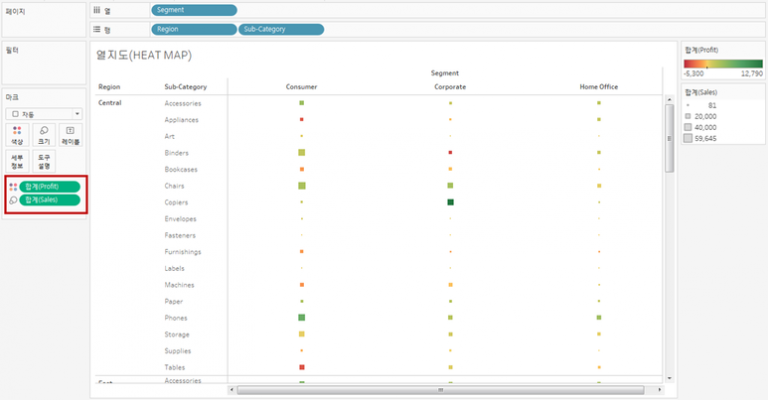The height and width of the screenshot is (400, 768).
Task: Open the Detail (세부 정보) marks button
Action: [x=17, y=161]
